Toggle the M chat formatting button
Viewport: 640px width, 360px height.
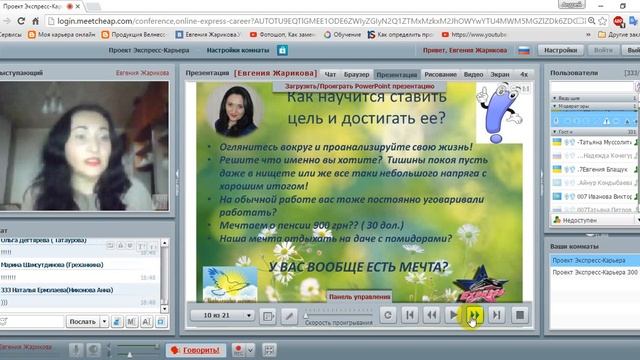tap(132, 322)
